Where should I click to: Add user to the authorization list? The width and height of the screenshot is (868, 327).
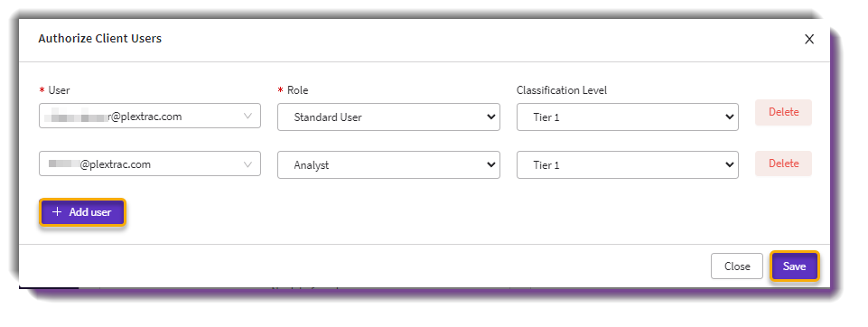[x=82, y=212]
